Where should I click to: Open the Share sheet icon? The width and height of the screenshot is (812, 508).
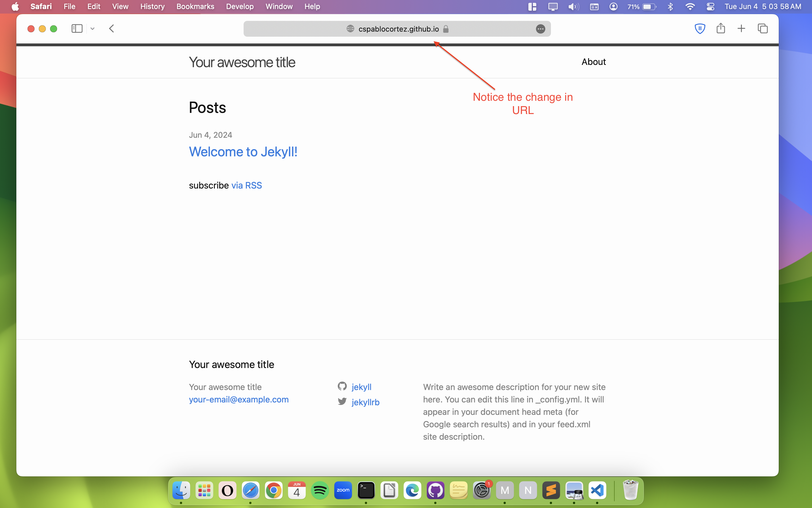tap(721, 28)
